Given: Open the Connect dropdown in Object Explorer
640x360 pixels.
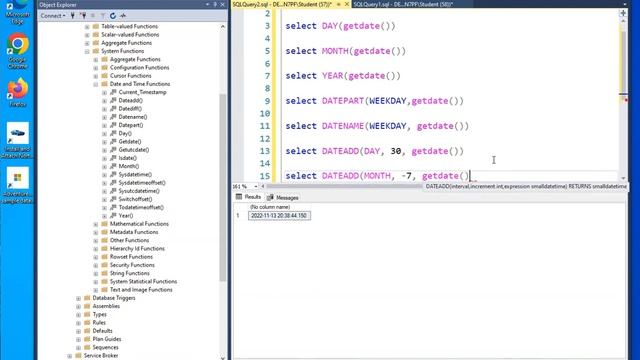Looking at the screenshot, I should [53, 16].
